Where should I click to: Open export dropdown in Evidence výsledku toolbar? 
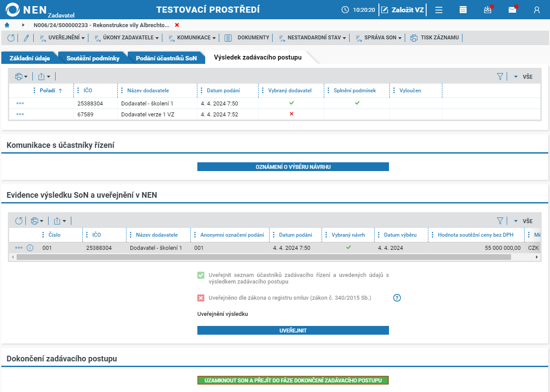point(60,221)
